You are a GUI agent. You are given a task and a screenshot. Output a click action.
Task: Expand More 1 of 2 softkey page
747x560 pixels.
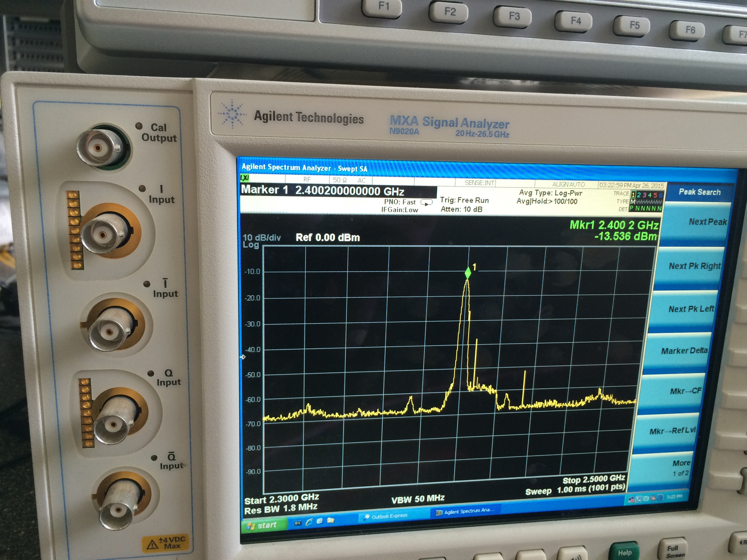pos(680,468)
